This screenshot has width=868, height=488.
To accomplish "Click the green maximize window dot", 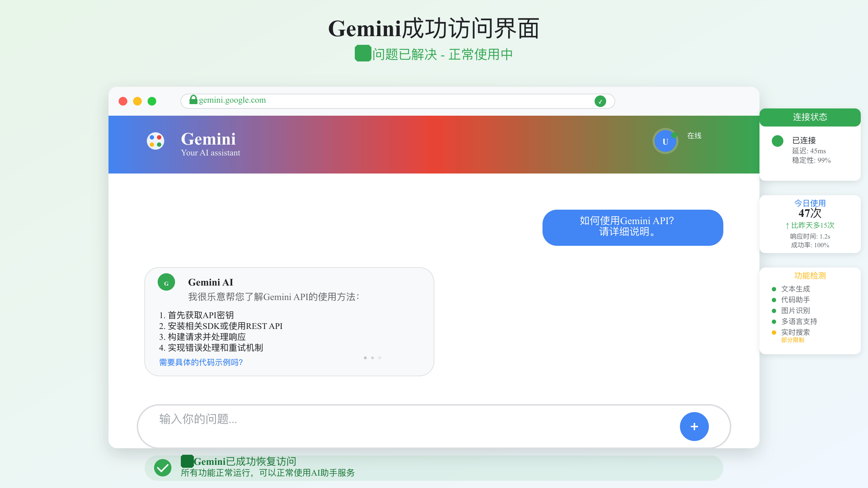I will [152, 101].
